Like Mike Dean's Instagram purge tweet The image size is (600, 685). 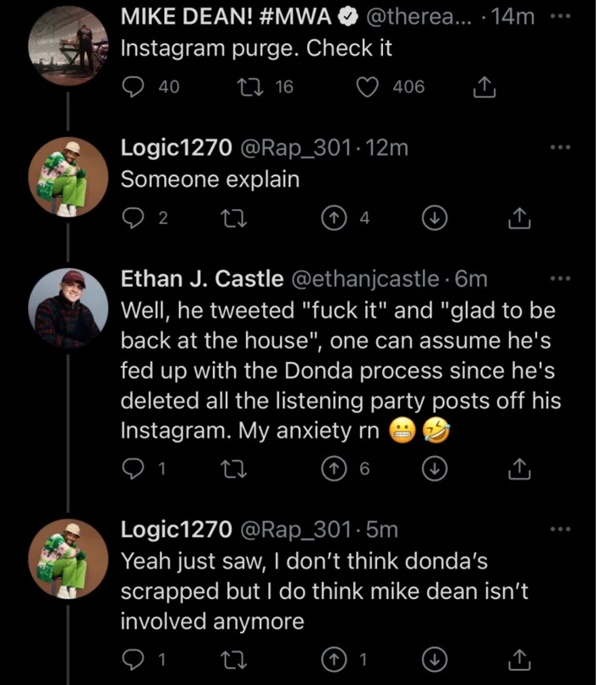pyautogui.click(x=368, y=88)
